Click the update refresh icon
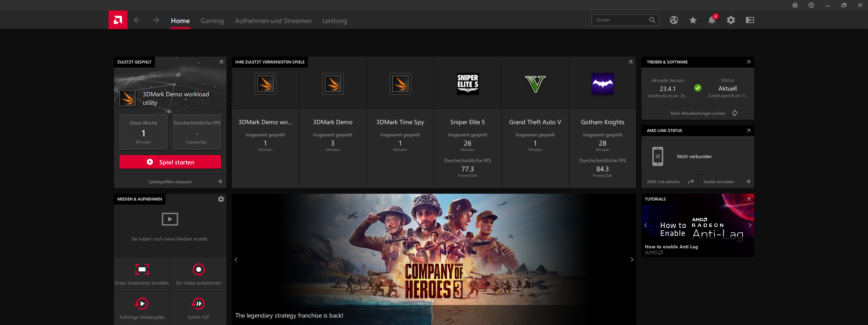Image resolution: width=868 pixels, height=325 pixels. 735,113
